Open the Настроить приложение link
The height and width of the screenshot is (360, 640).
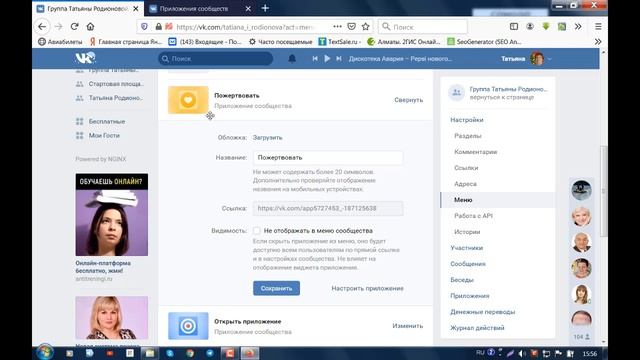(x=367, y=288)
